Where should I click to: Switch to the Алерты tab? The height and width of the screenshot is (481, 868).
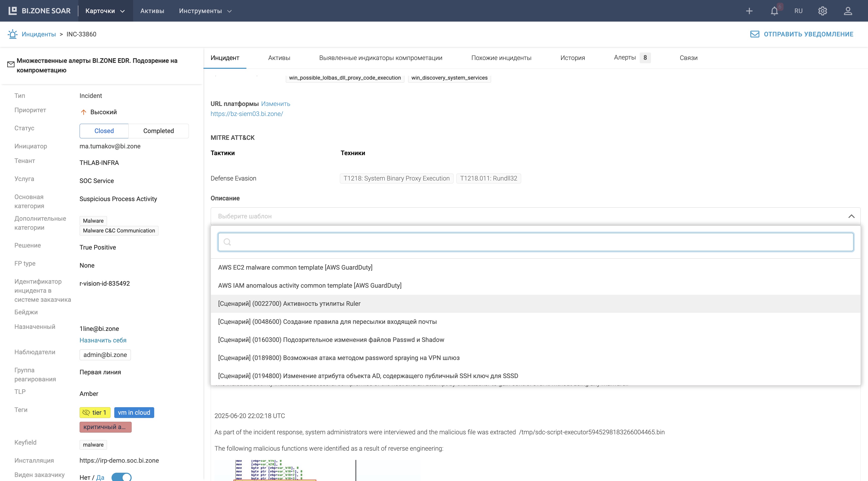coord(625,57)
